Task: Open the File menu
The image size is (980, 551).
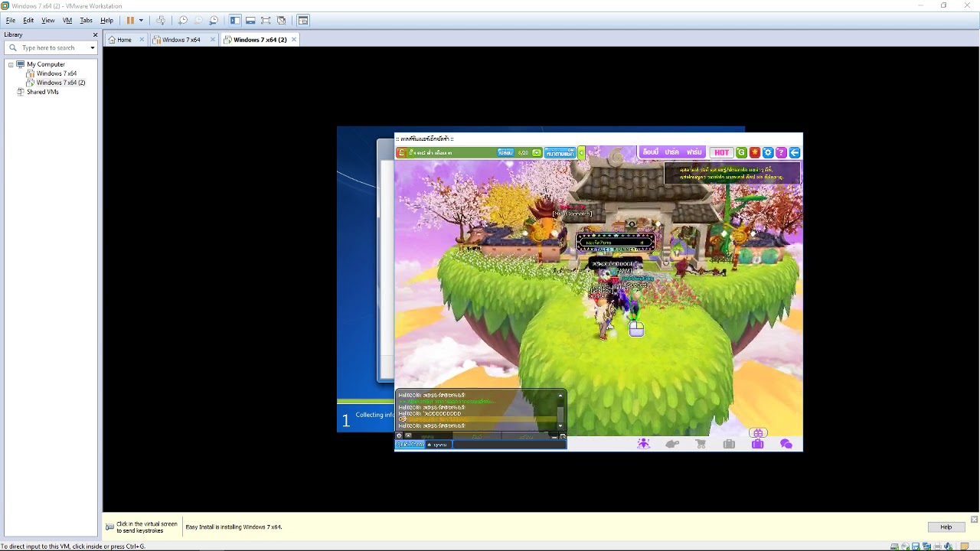Action: (11, 21)
